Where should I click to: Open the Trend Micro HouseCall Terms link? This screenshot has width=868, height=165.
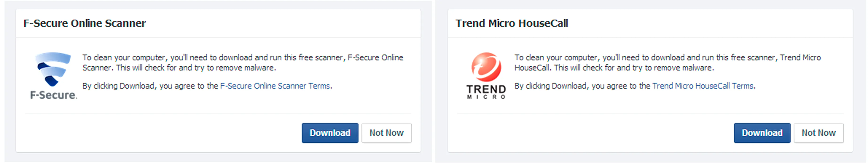[x=703, y=86]
